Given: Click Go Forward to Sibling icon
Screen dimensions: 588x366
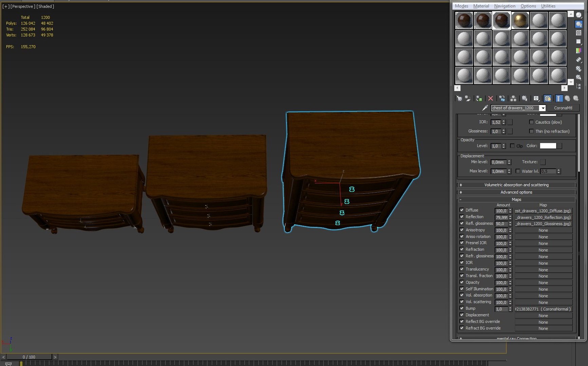Looking at the screenshot, I should pos(576,98).
